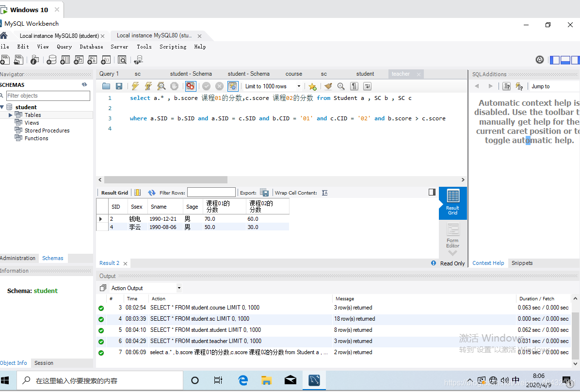Export recordset to an external file

[x=264, y=193]
